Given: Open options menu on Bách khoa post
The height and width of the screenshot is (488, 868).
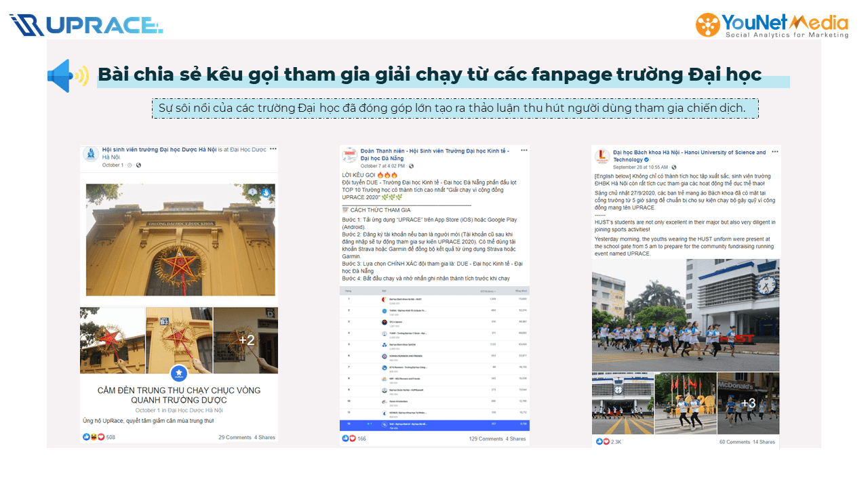Looking at the screenshot, I should (776, 151).
